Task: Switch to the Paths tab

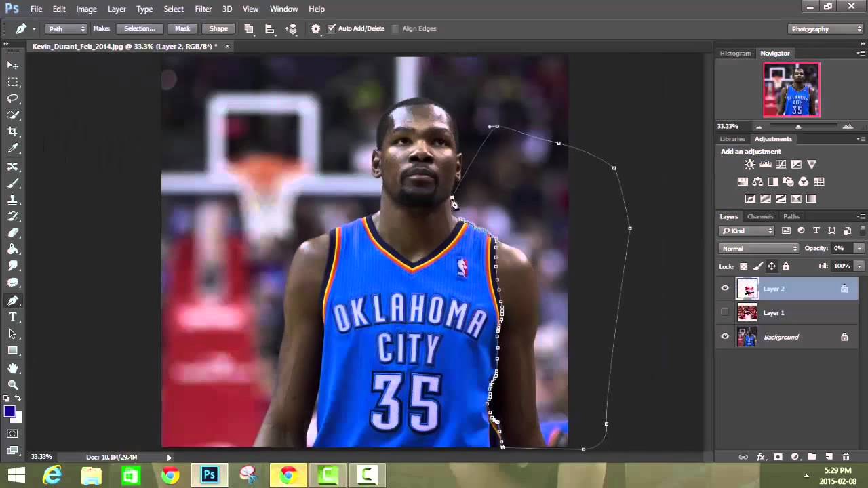Action: pos(791,216)
